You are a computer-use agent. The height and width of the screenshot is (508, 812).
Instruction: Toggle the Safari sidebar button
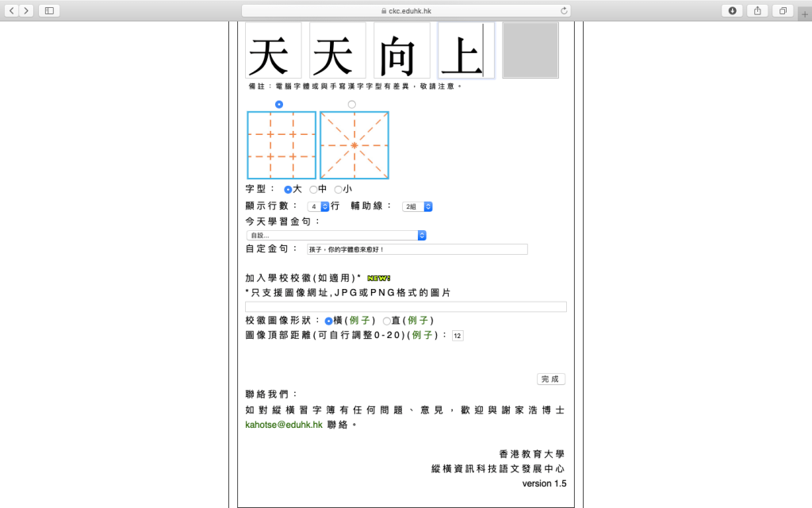(x=49, y=10)
